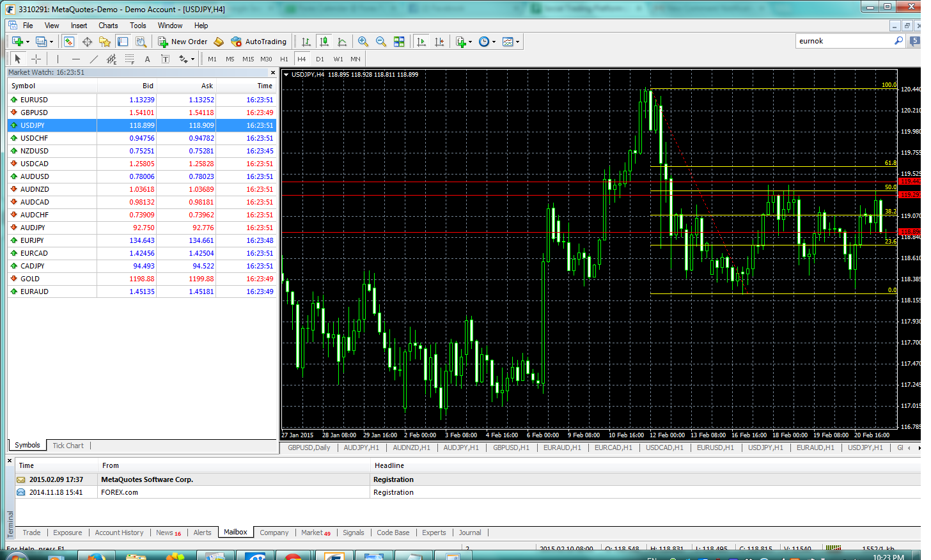
Task: Toggle AutoTrading on
Action: (259, 42)
